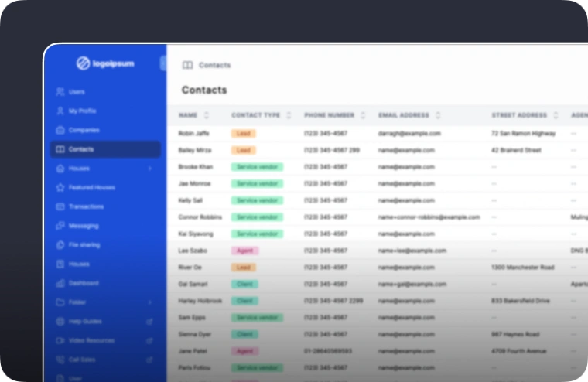The height and width of the screenshot is (382, 588).
Task: Click Jane Patel's phone number starting 01-
Action: (x=328, y=351)
